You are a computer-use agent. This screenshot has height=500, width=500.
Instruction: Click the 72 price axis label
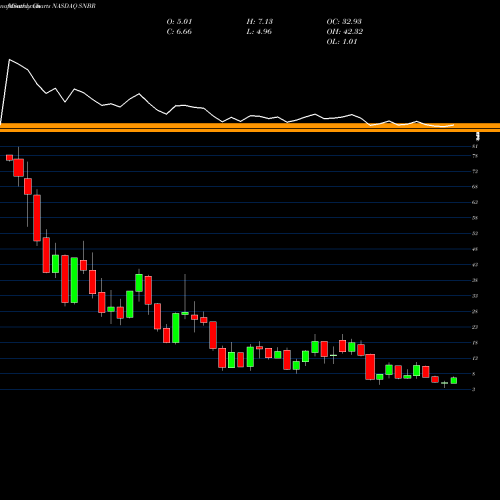[475, 171]
